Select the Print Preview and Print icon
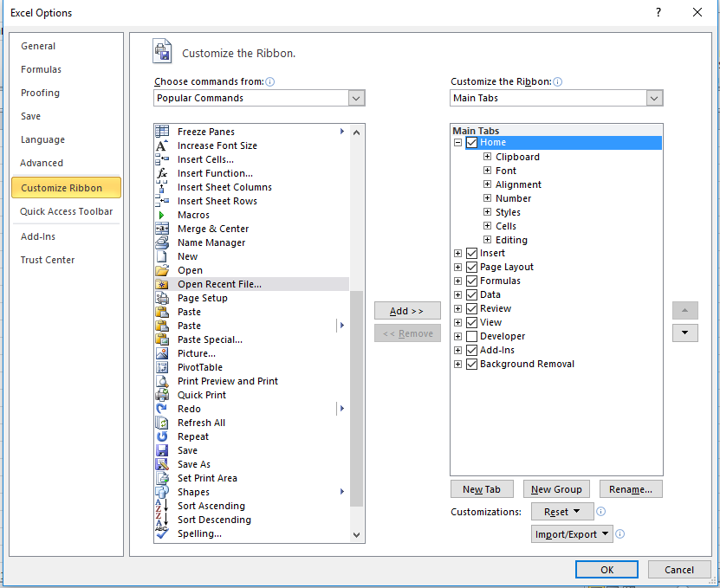The height and width of the screenshot is (588, 720). [162, 381]
